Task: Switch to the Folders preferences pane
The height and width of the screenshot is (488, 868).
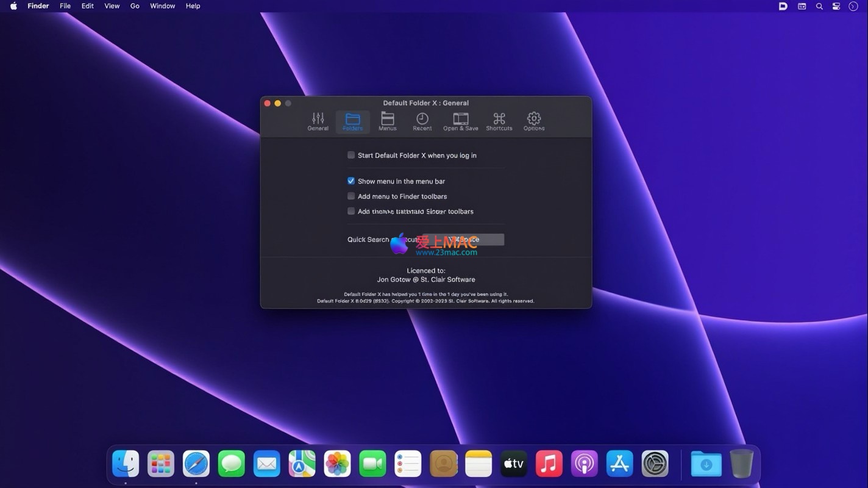Action: 352,121
